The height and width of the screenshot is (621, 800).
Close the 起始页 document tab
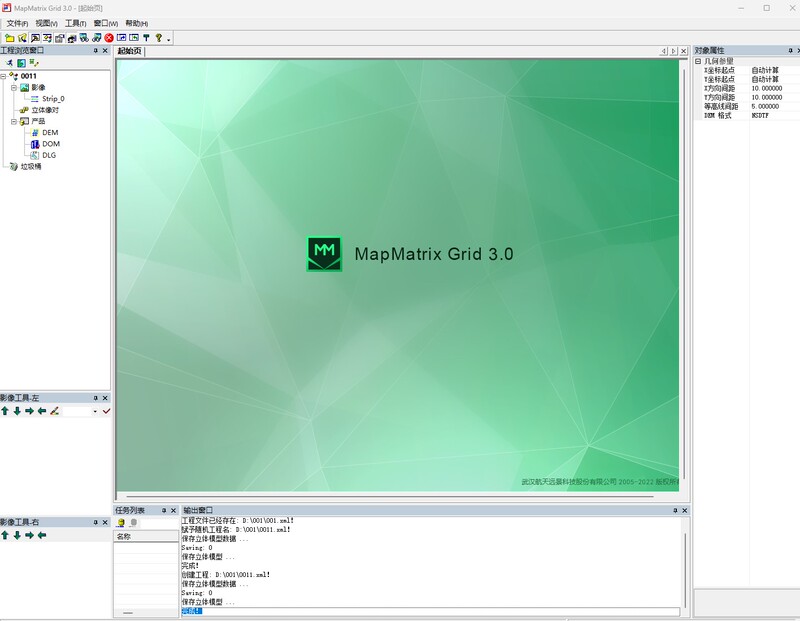684,51
